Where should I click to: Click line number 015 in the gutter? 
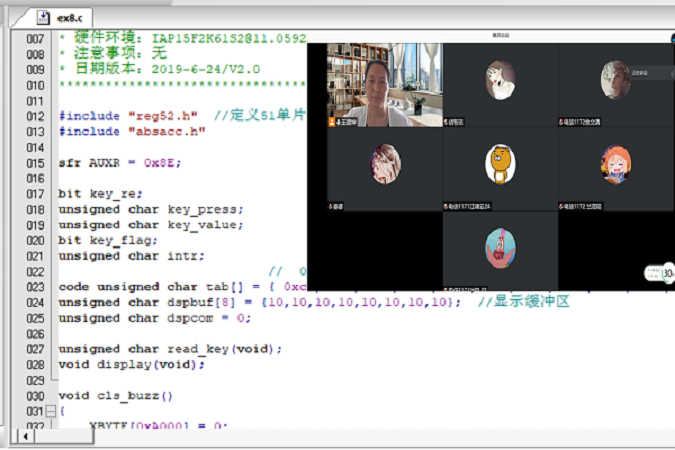pyautogui.click(x=35, y=163)
